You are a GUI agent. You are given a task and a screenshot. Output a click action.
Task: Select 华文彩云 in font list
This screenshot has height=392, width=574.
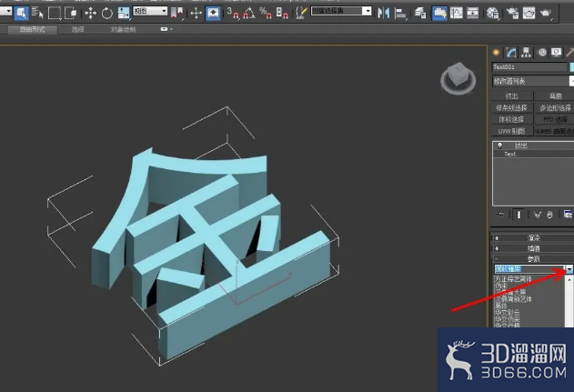[x=507, y=312]
